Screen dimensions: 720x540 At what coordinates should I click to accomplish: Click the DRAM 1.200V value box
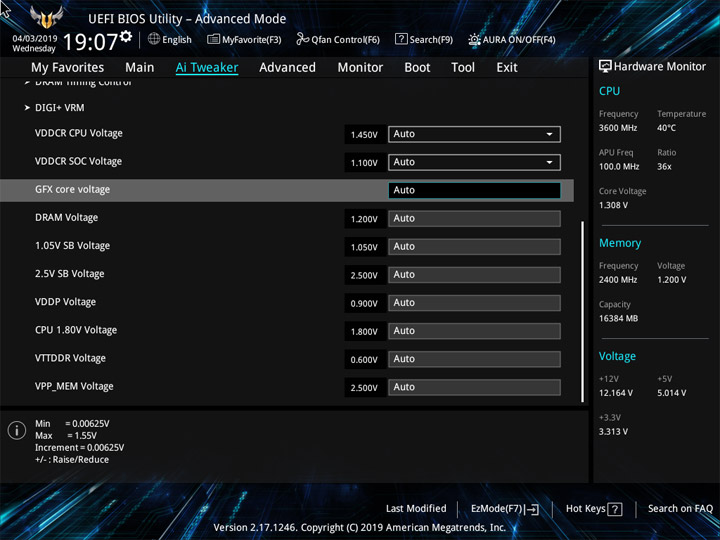(x=364, y=219)
